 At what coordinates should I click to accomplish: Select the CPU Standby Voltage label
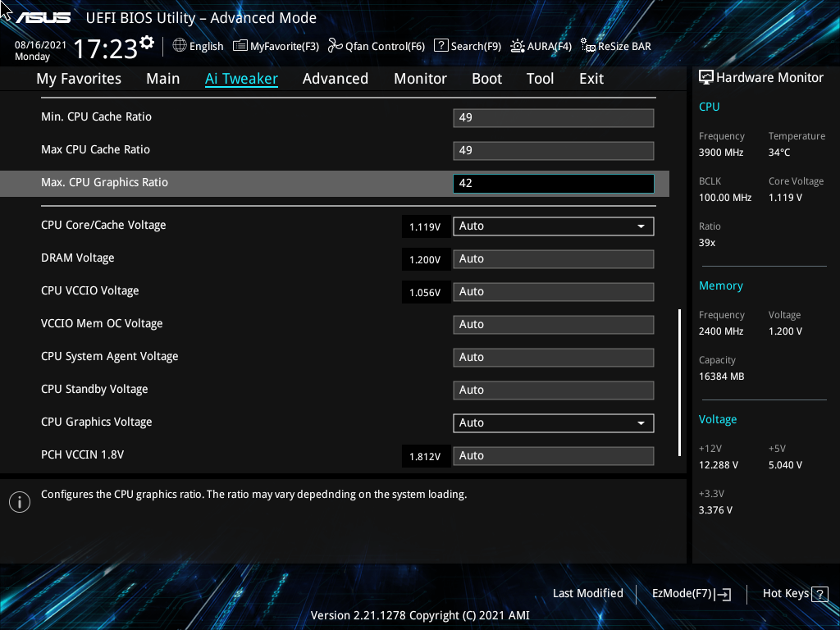tap(94, 390)
